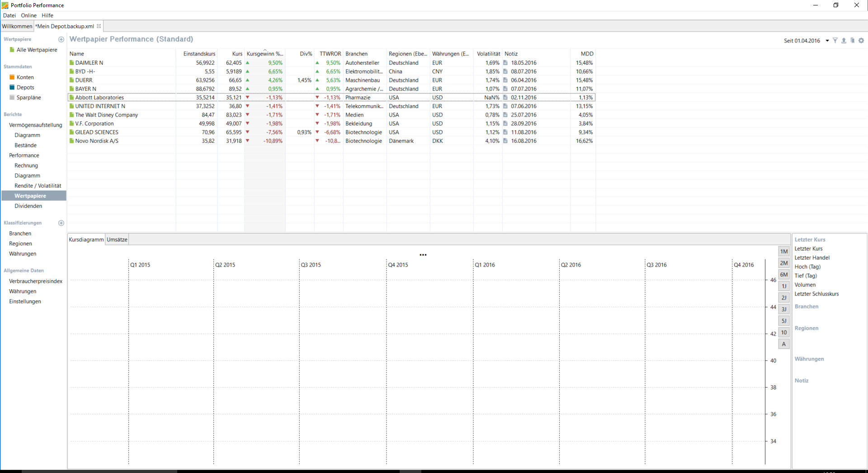
Task: Open the filter icon in view toolbar
Action: tap(835, 41)
